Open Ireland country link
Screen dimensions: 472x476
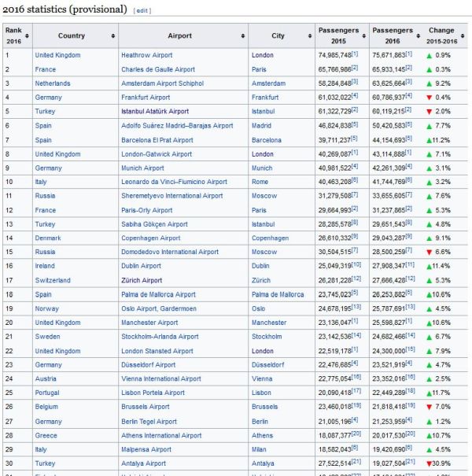tap(45, 266)
